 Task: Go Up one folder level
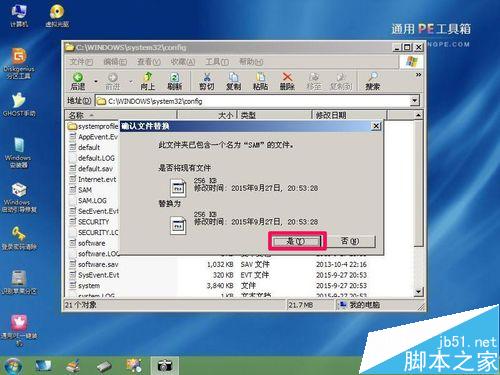pyautogui.click(x=148, y=81)
